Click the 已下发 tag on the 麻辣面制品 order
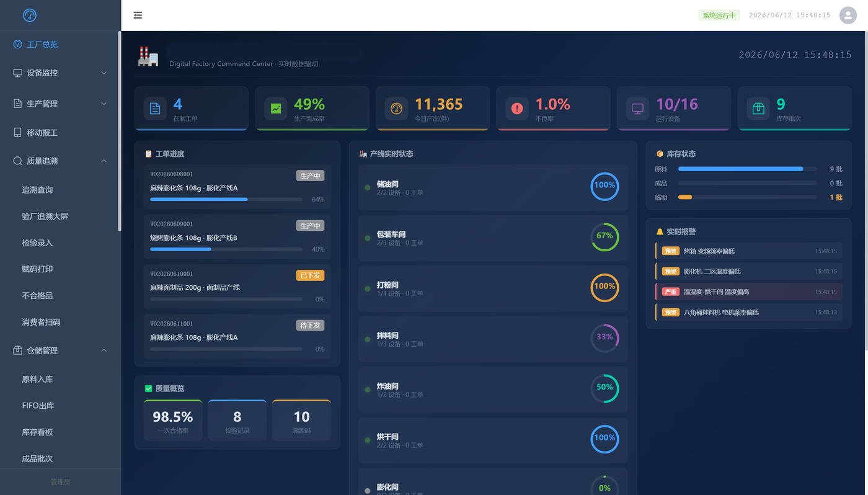The height and width of the screenshot is (495, 868). point(310,275)
